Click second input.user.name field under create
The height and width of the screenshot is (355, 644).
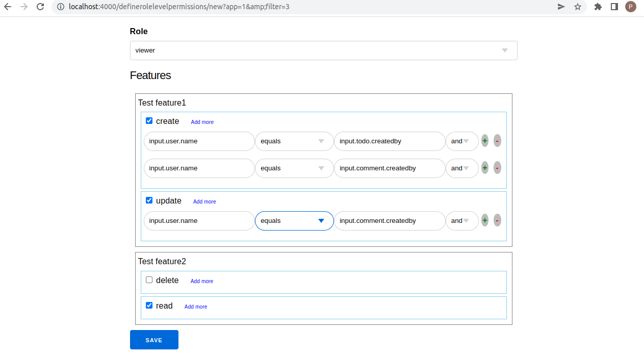click(199, 168)
